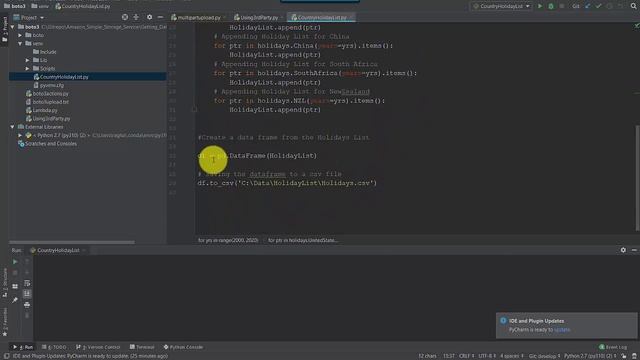The width and height of the screenshot is (640, 360).
Task: Collapse all using Project panel expand-collapse icon
Action: click(136, 17)
